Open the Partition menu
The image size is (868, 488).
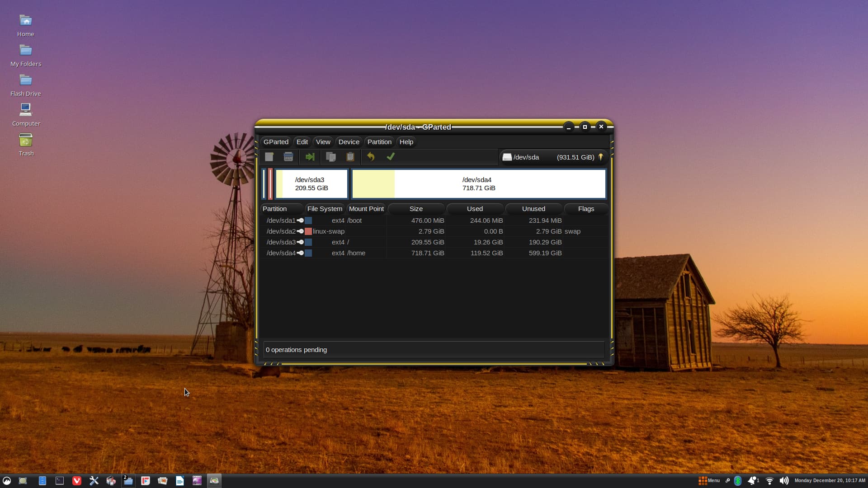point(379,142)
